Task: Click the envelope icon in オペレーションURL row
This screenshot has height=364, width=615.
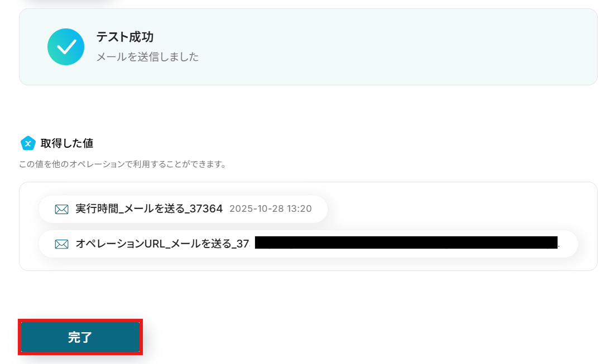Action: coord(61,244)
